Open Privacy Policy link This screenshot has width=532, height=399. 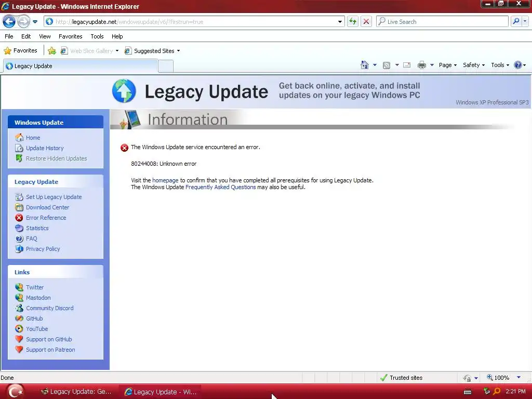pyautogui.click(x=43, y=249)
